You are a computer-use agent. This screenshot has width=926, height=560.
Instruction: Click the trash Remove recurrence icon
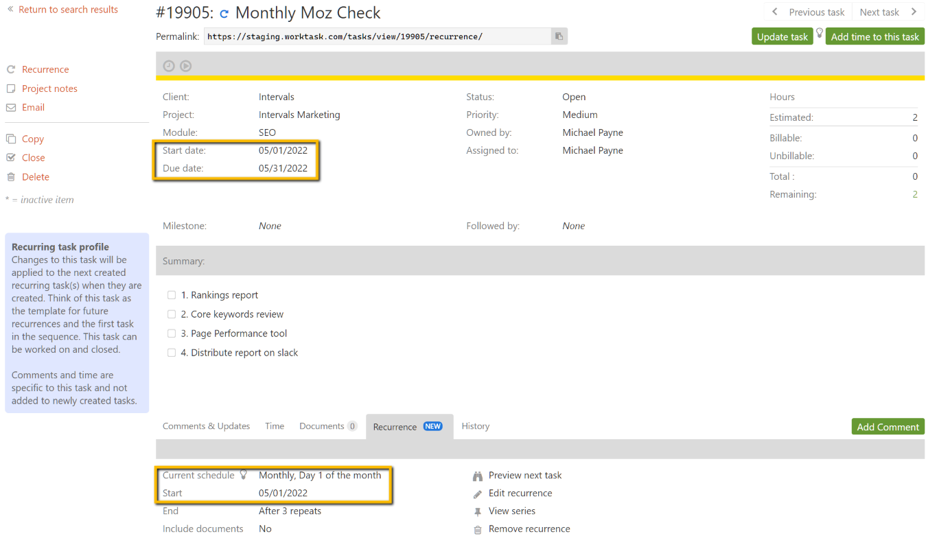pyautogui.click(x=478, y=530)
